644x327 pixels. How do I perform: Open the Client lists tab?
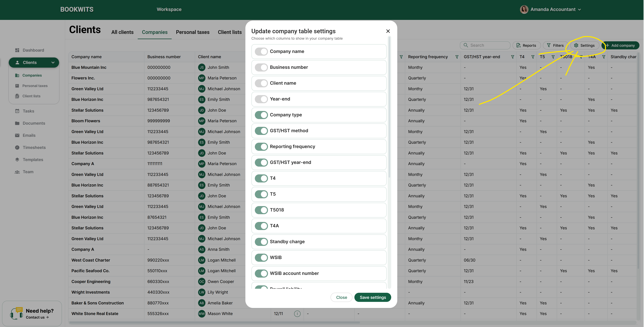(230, 32)
